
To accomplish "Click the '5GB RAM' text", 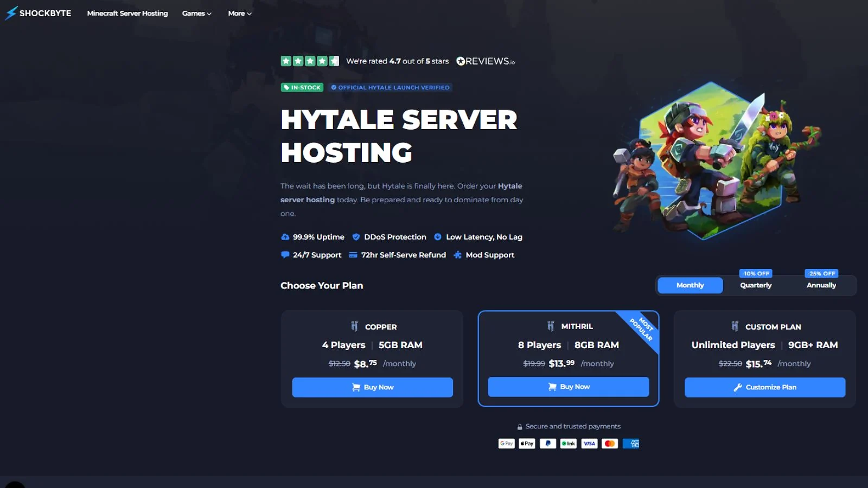I will click(x=400, y=345).
